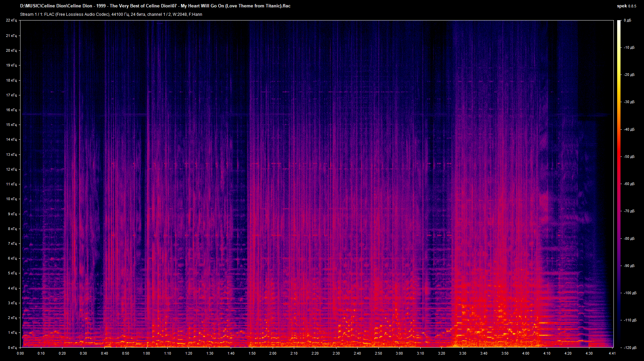Click the 0 дБ label on the scale
The image size is (644, 361).
tap(627, 20)
